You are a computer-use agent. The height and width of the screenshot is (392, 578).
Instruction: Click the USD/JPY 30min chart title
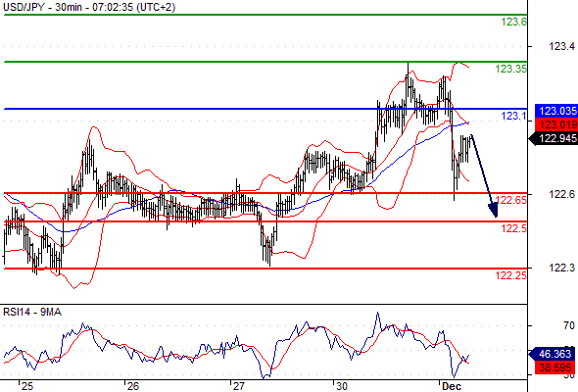[x=89, y=7]
